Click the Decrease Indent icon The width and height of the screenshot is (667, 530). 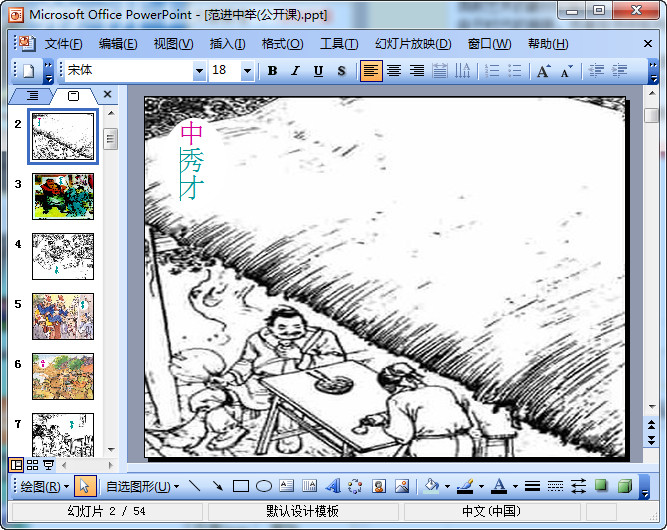click(596, 71)
